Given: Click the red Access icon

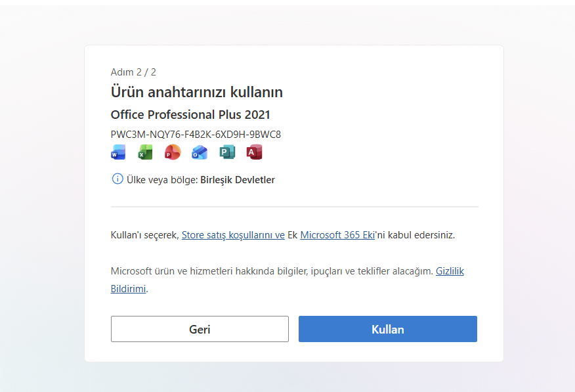Looking at the screenshot, I should (255, 152).
